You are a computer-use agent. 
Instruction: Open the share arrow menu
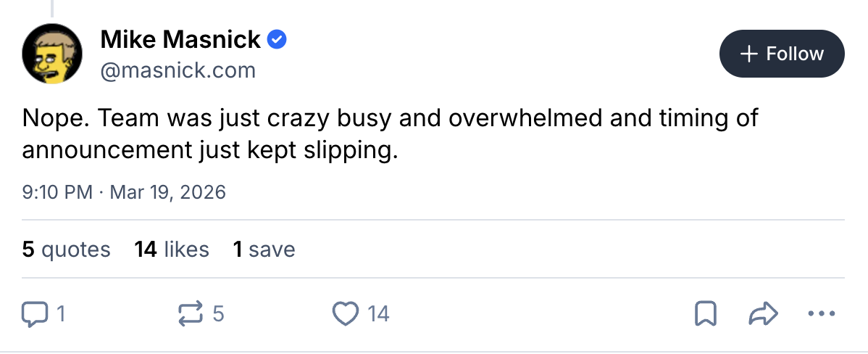click(762, 313)
